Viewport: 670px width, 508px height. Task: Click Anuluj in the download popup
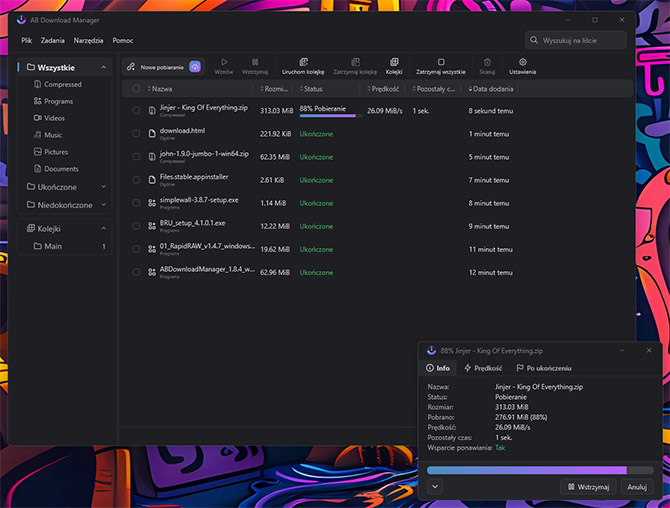click(x=637, y=486)
